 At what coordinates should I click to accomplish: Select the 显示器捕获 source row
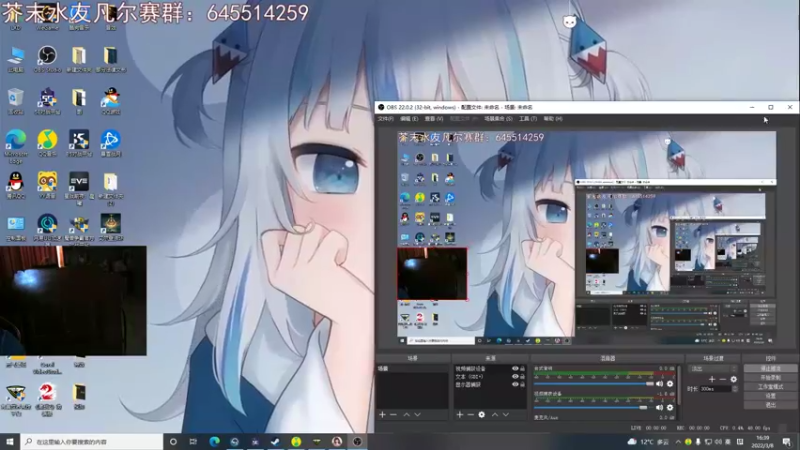point(490,384)
